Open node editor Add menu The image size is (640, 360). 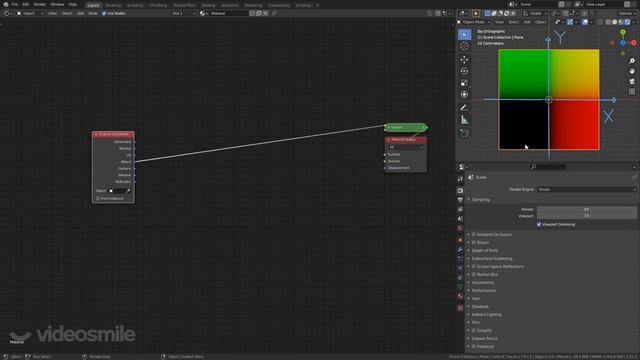(x=80, y=13)
